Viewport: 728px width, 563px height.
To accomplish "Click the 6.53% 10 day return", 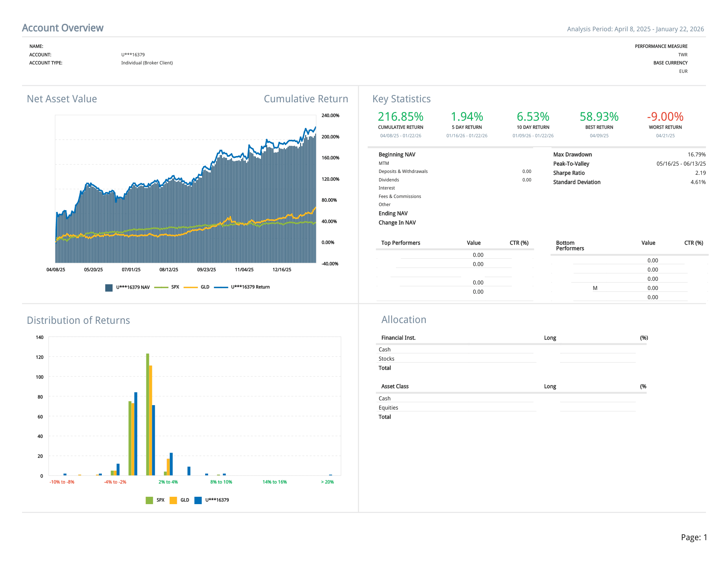I will [x=533, y=117].
